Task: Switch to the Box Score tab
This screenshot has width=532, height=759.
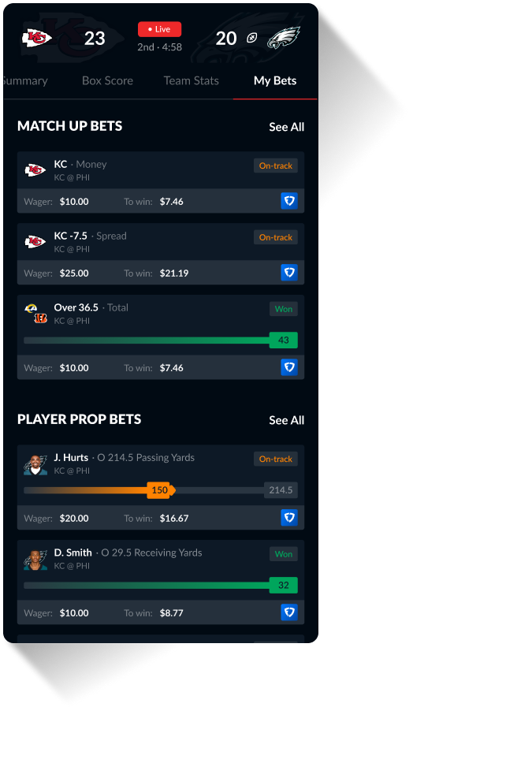Action: [x=107, y=80]
